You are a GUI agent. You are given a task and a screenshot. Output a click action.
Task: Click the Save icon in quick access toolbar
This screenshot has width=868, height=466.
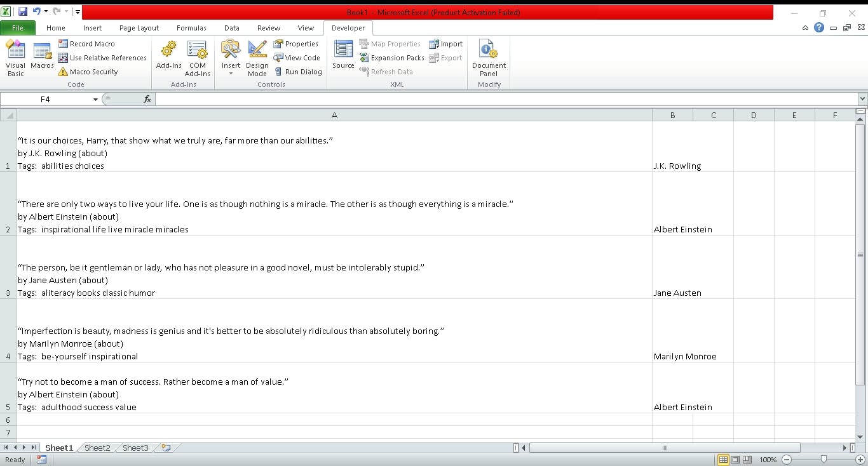(23, 11)
